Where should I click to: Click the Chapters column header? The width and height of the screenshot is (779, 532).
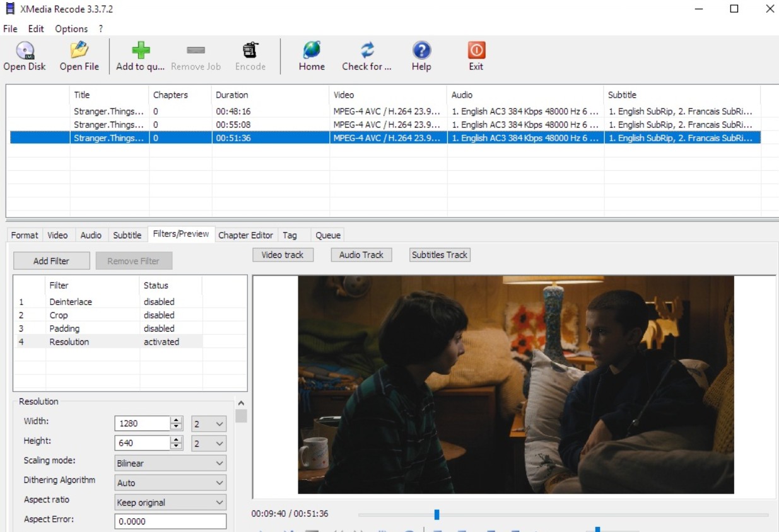180,95
